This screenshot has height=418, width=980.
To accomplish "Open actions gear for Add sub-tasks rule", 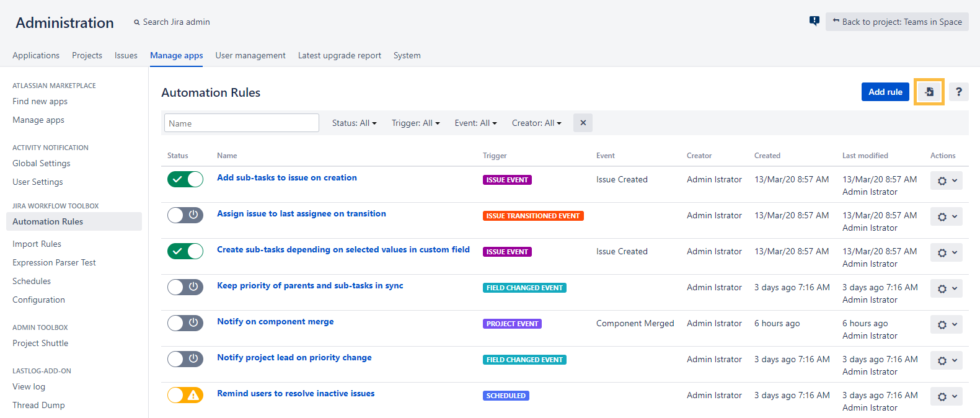I will pos(946,181).
